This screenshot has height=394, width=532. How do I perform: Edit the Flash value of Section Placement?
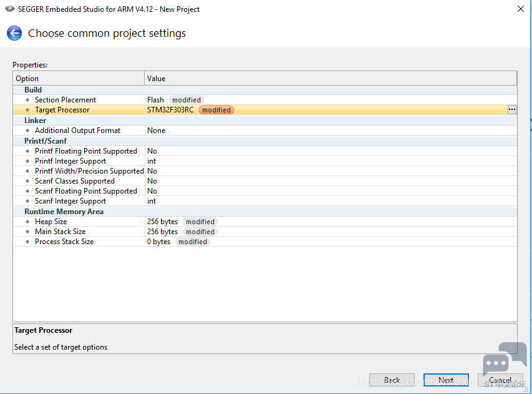tap(155, 100)
